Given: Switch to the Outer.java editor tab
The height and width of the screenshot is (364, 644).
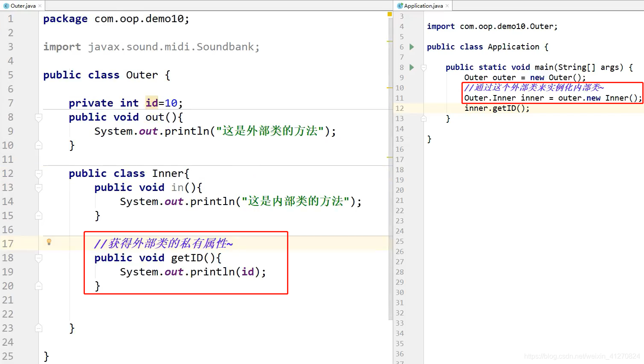Looking at the screenshot, I should [23, 6].
